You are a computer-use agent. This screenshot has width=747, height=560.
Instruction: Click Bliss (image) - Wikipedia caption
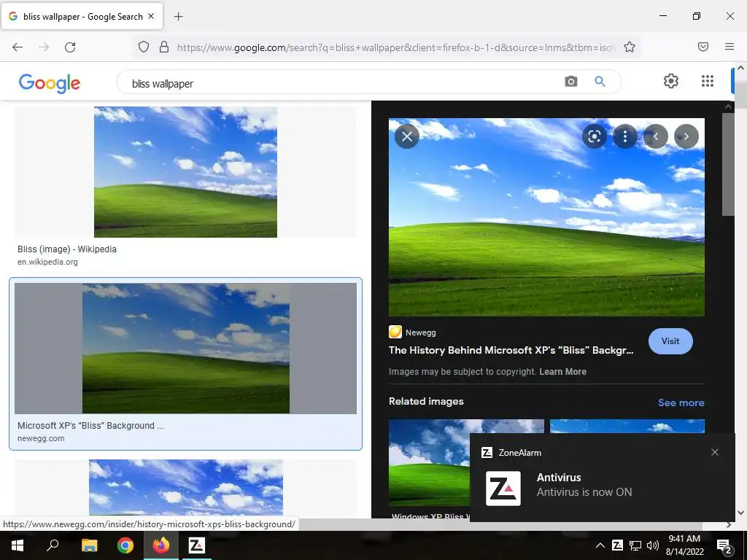pos(66,249)
